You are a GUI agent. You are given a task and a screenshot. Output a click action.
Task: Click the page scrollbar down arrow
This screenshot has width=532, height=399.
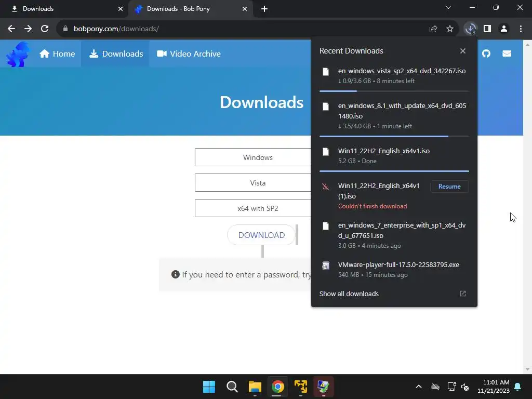pyautogui.click(x=527, y=369)
